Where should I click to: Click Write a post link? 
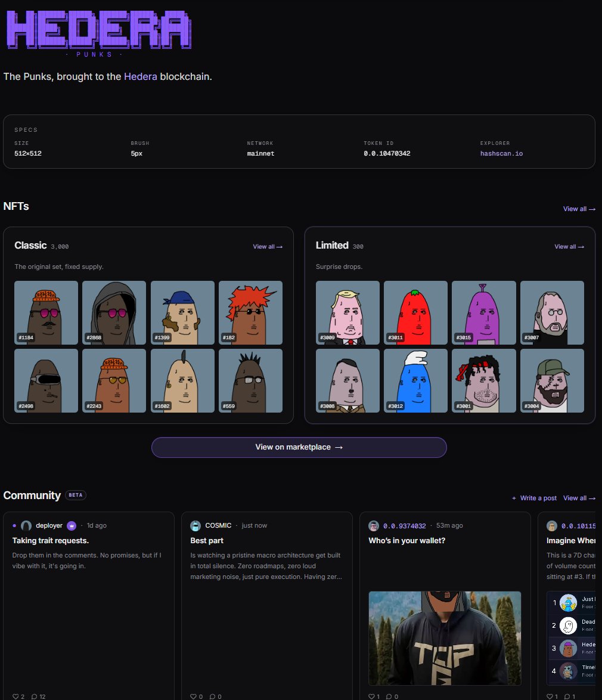click(x=534, y=498)
